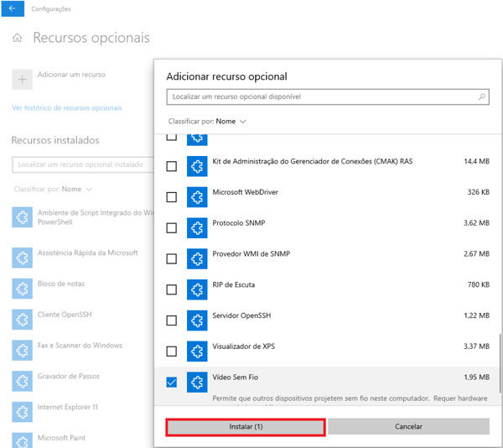Go back with the Settings back arrow
503x448 pixels.
tap(13, 8)
